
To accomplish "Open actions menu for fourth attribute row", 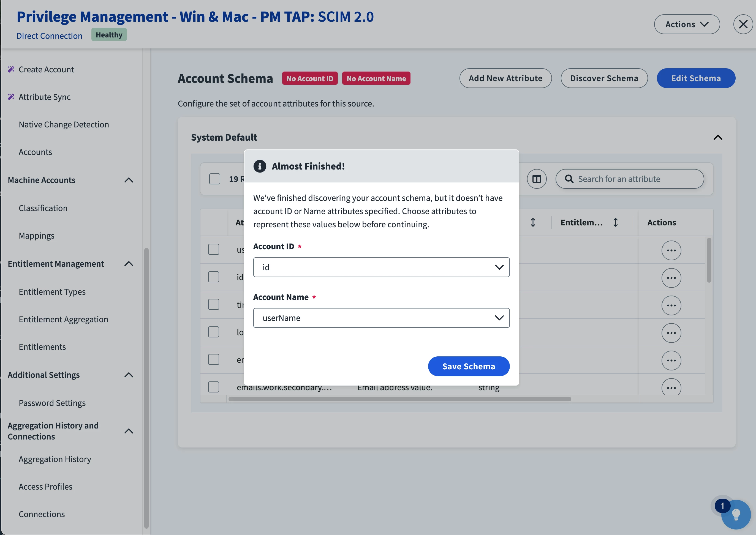I will [671, 333].
